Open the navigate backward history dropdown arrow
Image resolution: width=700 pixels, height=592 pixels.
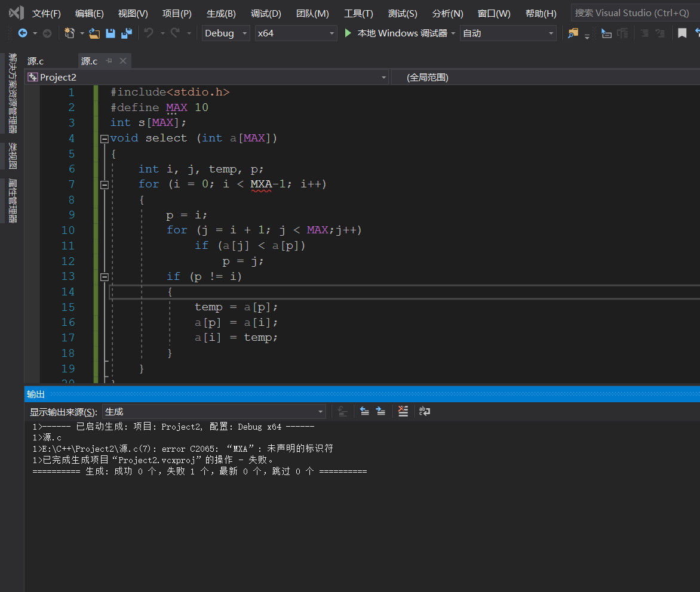[x=35, y=33]
